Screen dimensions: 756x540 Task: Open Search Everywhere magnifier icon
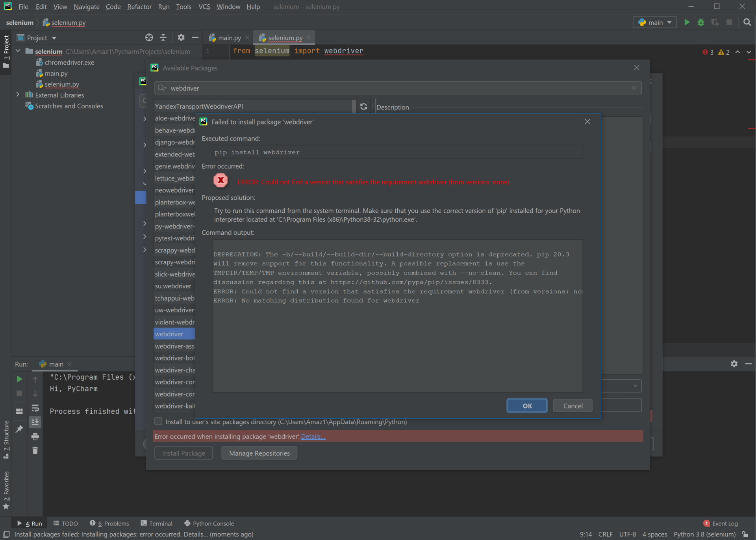747,22
